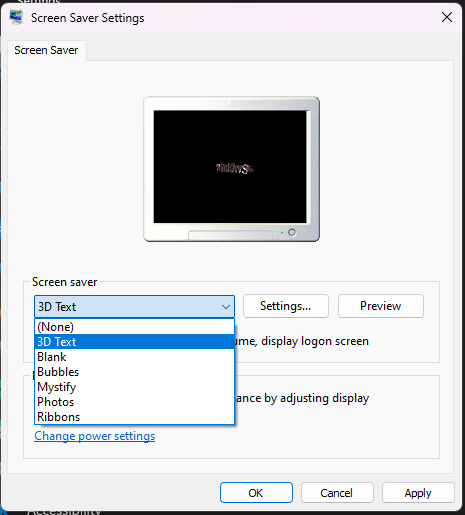Close the Screen Saver Settings dialog
Image resolution: width=465 pixels, height=515 pixels.
(447, 17)
